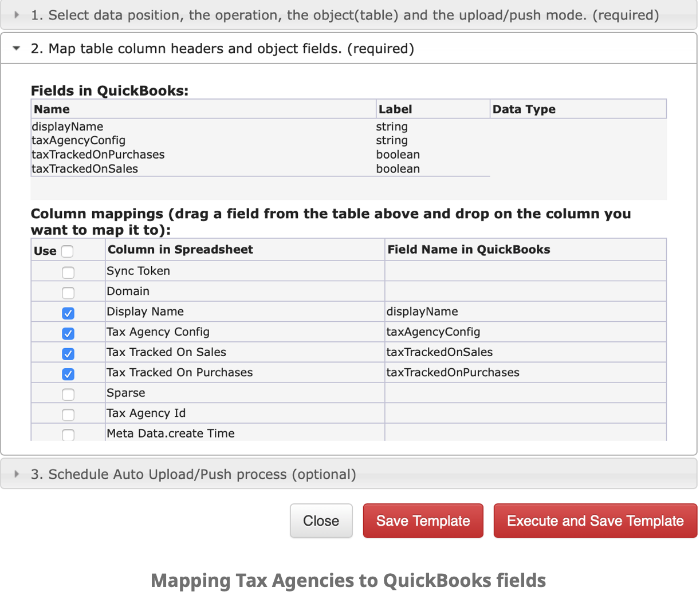Screen dimensions: 700x599
Task: Select taxTrackedOnSales in QuickBooks fields list
Action: point(85,169)
